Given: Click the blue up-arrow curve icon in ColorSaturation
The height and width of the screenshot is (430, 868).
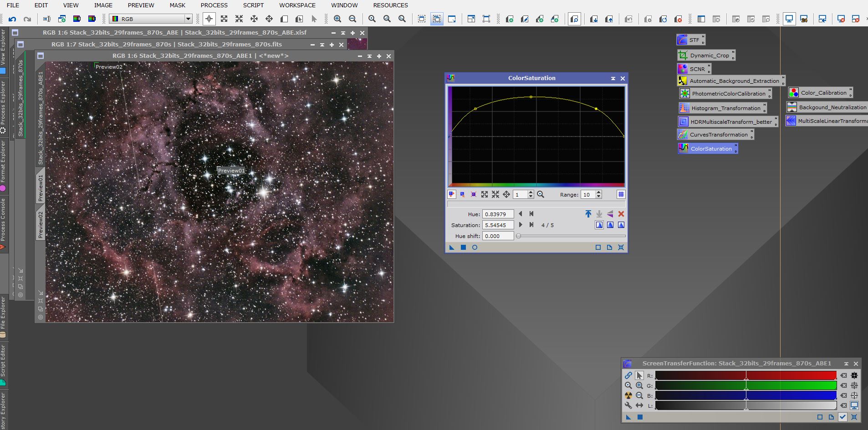Looking at the screenshot, I should (588, 214).
